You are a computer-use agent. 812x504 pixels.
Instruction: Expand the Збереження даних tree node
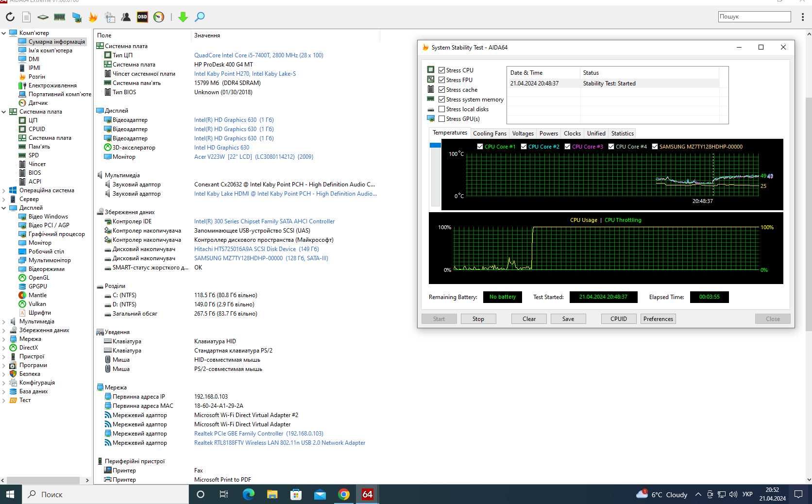coord(4,330)
